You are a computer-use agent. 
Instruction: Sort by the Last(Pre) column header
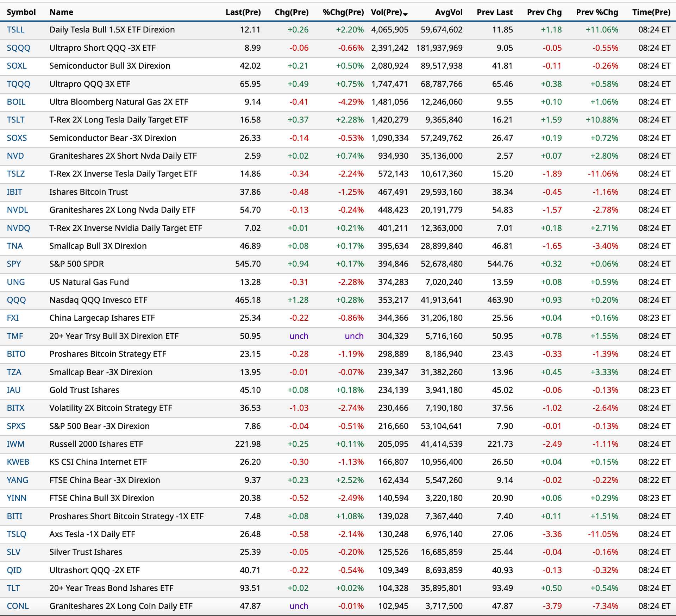pyautogui.click(x=243, y=12)
